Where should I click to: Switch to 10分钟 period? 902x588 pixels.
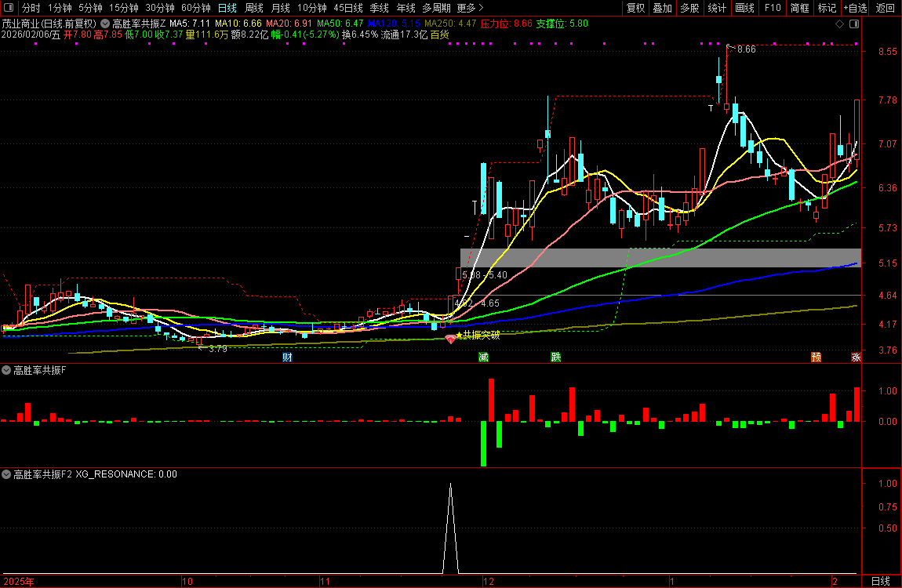tap(312, 8)
